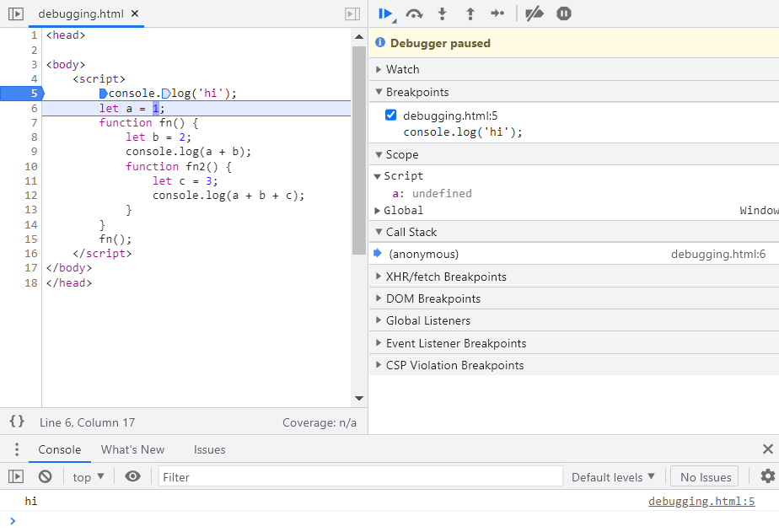Viewport: 779px width, 532px height.
Task: Open the top context dropdown
Action: click(89, 477)
